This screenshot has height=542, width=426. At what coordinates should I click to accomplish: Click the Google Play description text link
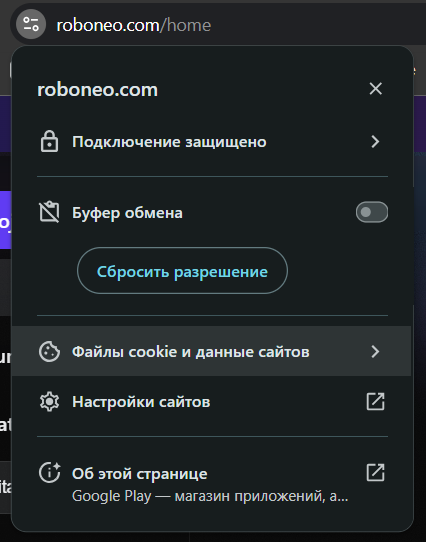point(210,496)
